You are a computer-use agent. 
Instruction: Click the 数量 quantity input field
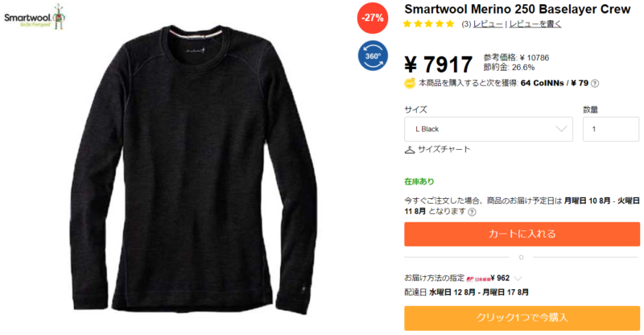click(611, 129)
